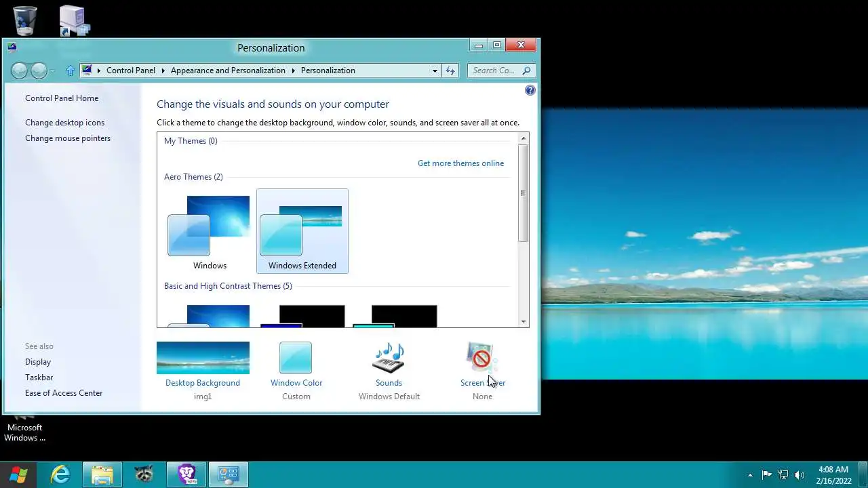Click the Back navigation arrow
Screen dimensions: 868x488
click(20, 70)
